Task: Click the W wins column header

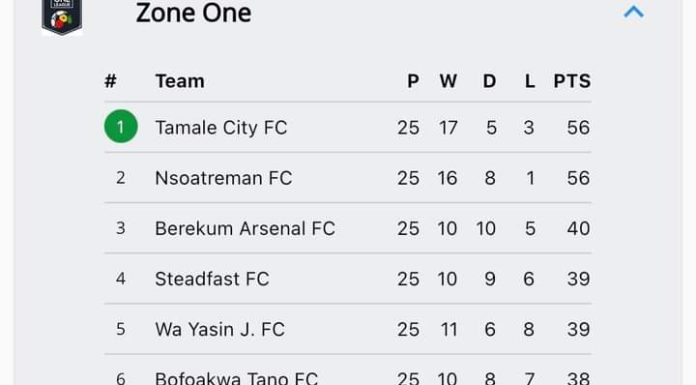Action: 448,81
